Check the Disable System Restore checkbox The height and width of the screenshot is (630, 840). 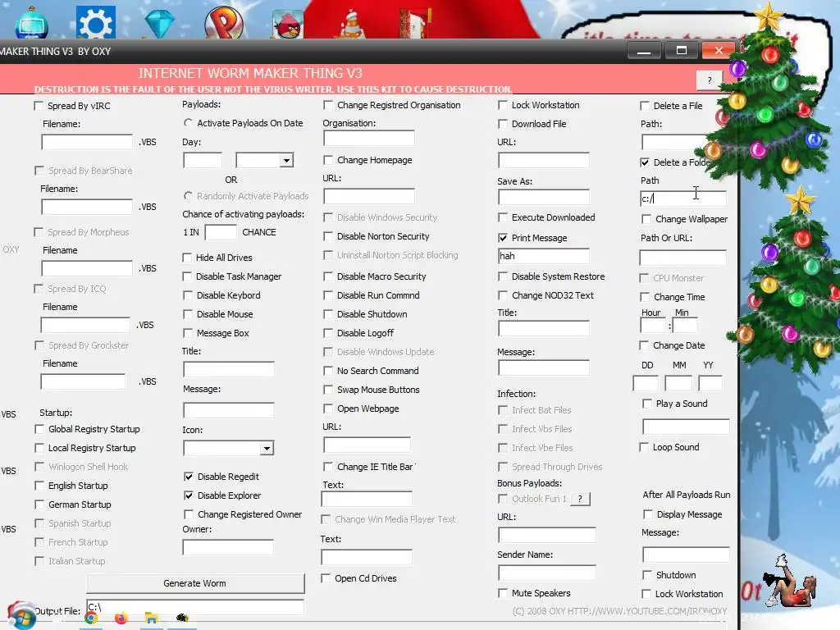coord(503,276)
